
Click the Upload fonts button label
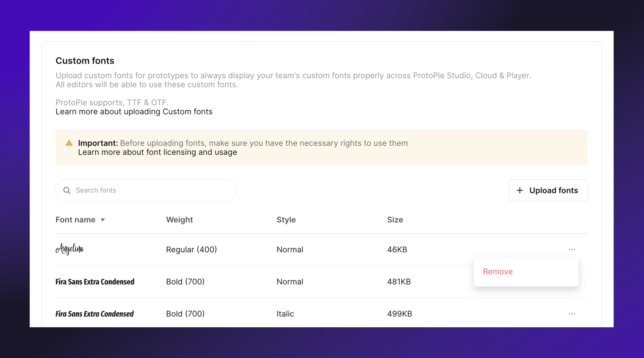click(x=553, y=190)
